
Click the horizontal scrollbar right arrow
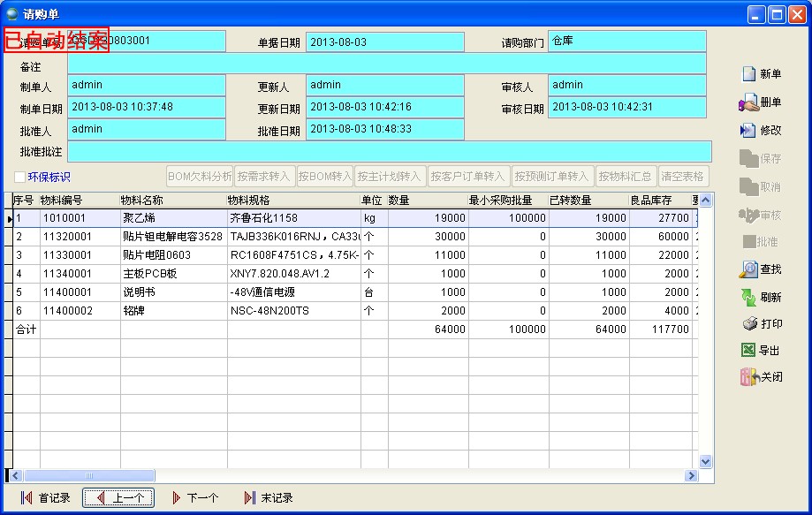[x=691, y=476]
